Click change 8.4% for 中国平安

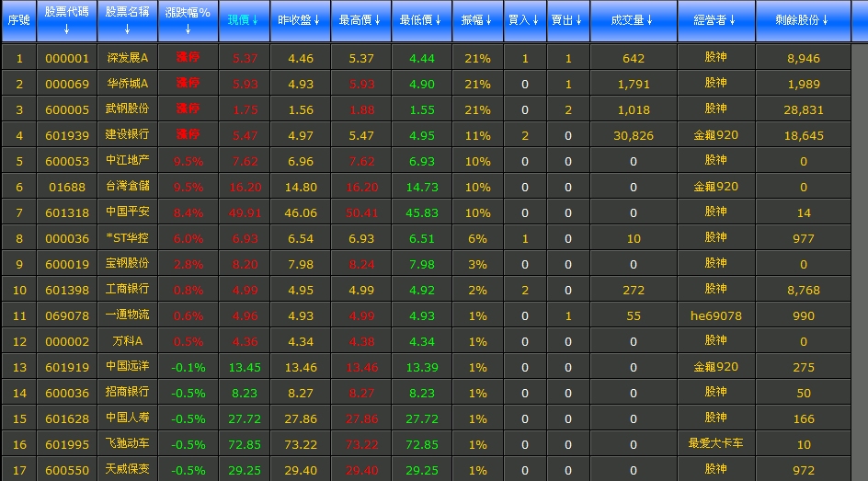pyautogui.click(x=188, y=212)
